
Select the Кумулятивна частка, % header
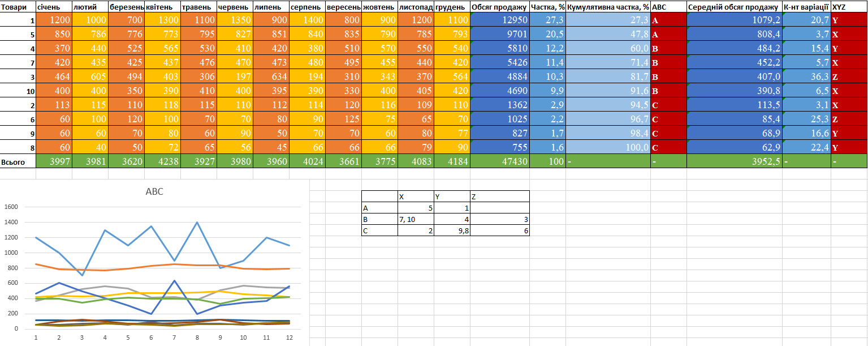(608, 7)
